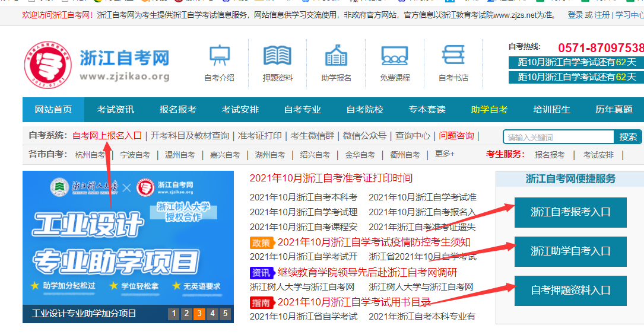The image size is (644, 335).
Task: Focus the keyword search input field
Action: click(x=557, y=138)
